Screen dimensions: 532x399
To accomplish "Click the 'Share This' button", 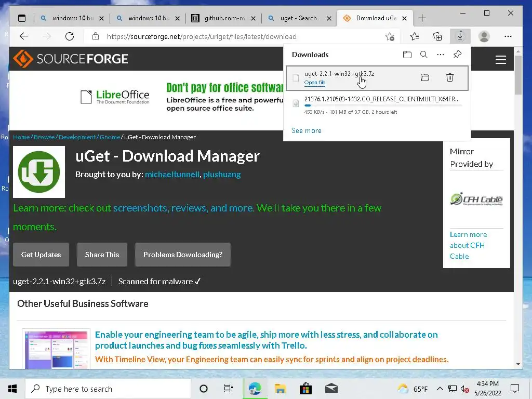I will click(102, 255).
